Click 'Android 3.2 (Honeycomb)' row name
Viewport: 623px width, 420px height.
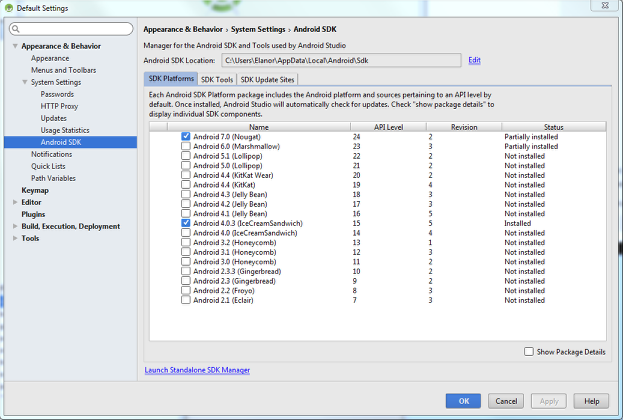[x=234, y=242]
